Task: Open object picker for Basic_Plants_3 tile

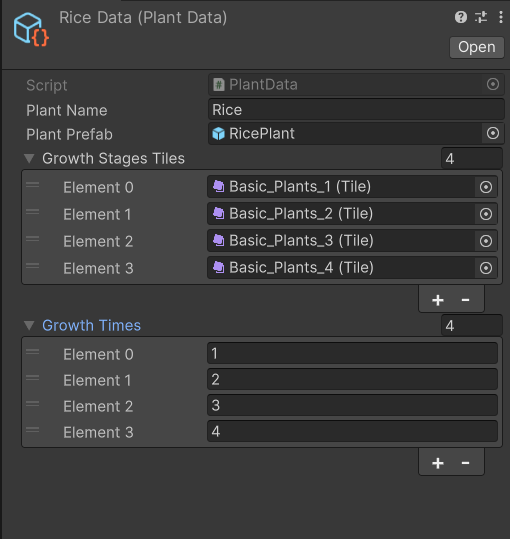Action: click(486, 241)
